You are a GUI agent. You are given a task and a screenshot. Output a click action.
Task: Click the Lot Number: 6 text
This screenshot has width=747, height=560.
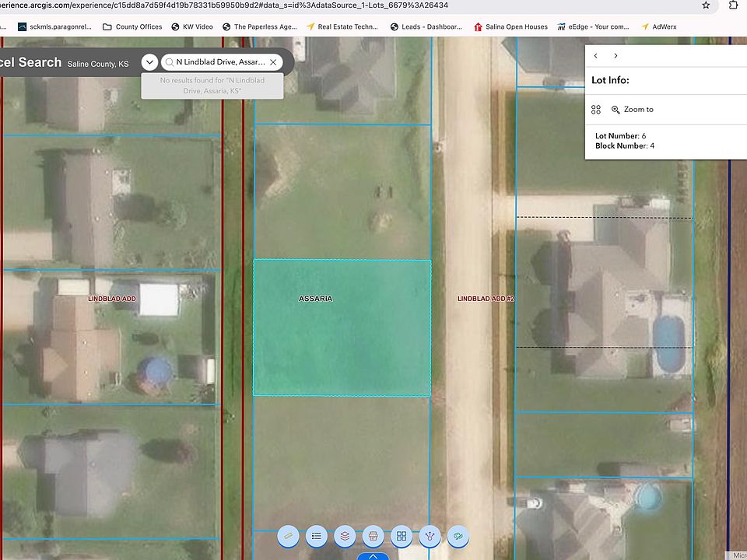coord(620,135)
